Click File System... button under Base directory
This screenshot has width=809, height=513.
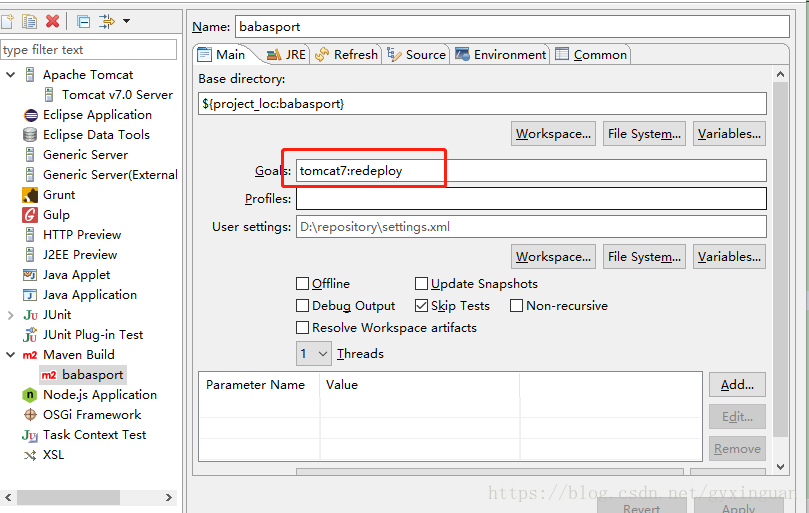[x=644, y=134]
